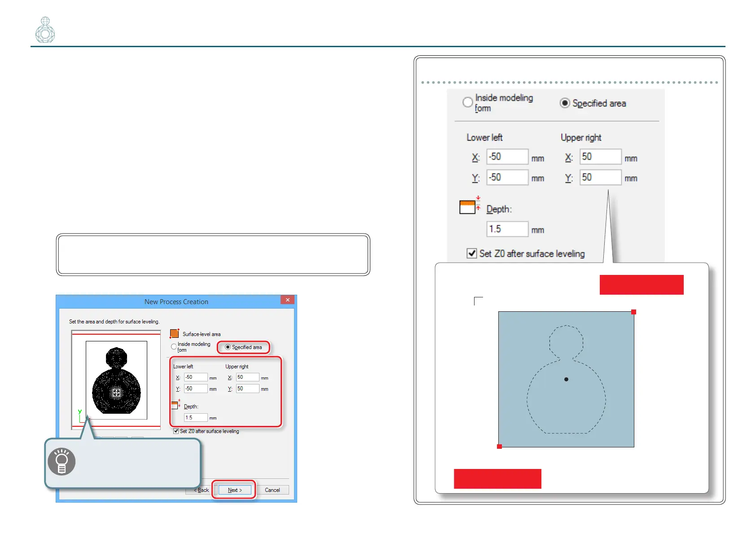
Task: Click the Depth 1.5 field in the enlarged view
Action: [x=507, y=229]
